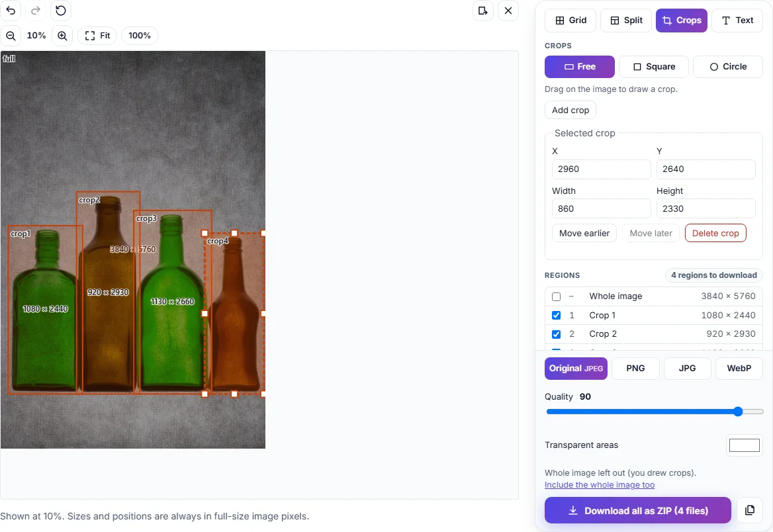773x532 pixels.
Task: Click the 10% zoom level readout
Action: 36,36
